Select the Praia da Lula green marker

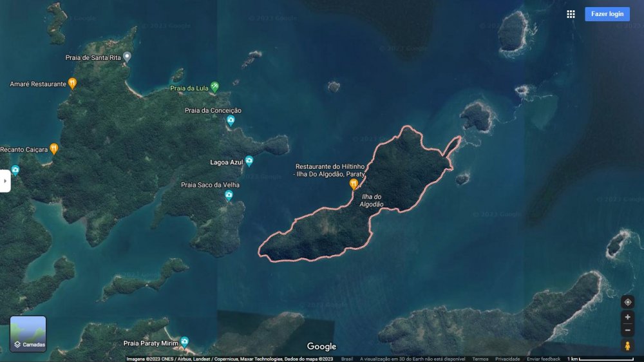coord(214,86)
